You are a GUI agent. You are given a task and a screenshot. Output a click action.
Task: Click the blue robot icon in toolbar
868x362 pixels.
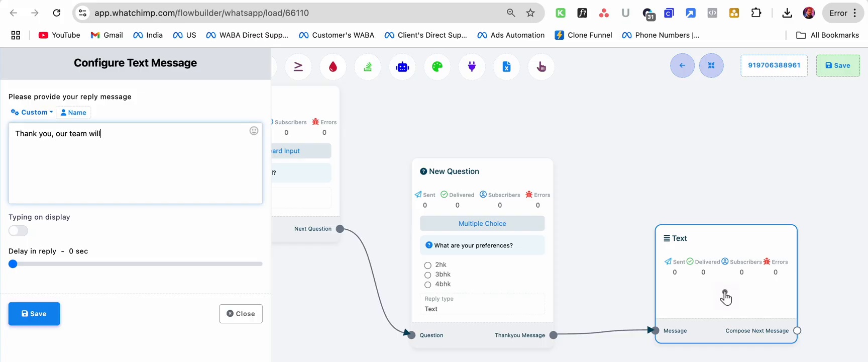(x=402, y=67)
